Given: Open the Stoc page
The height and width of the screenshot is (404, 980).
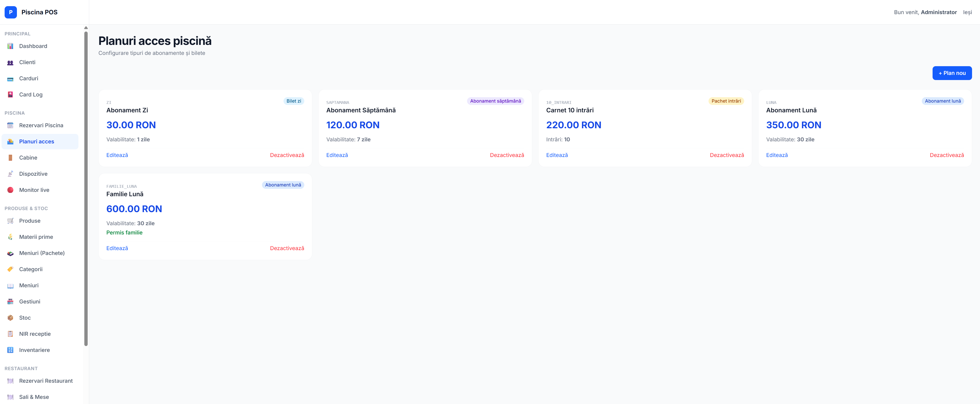Looking at the screenshot, I should [x=40, y=318].
